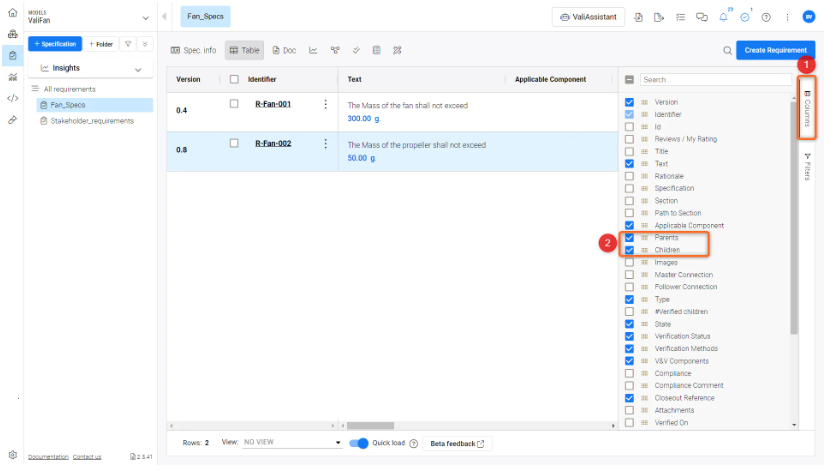
Task: Open the notifications bell
Action: pyautogui.click(x=723, y=17)
